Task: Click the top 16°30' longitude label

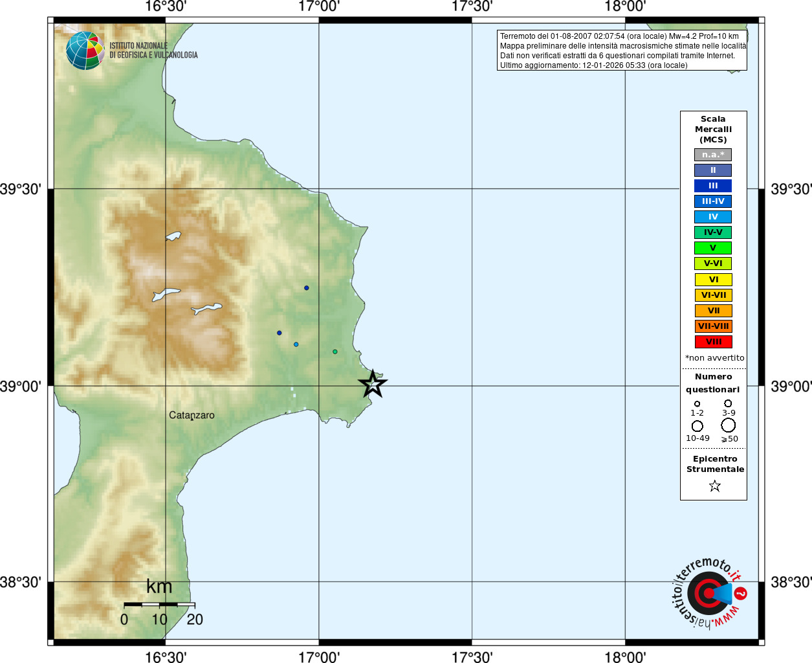Action: tap(166, 6)
